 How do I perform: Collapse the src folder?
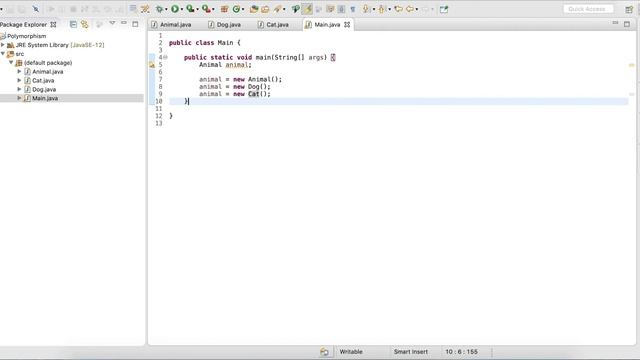click(3, 53)
